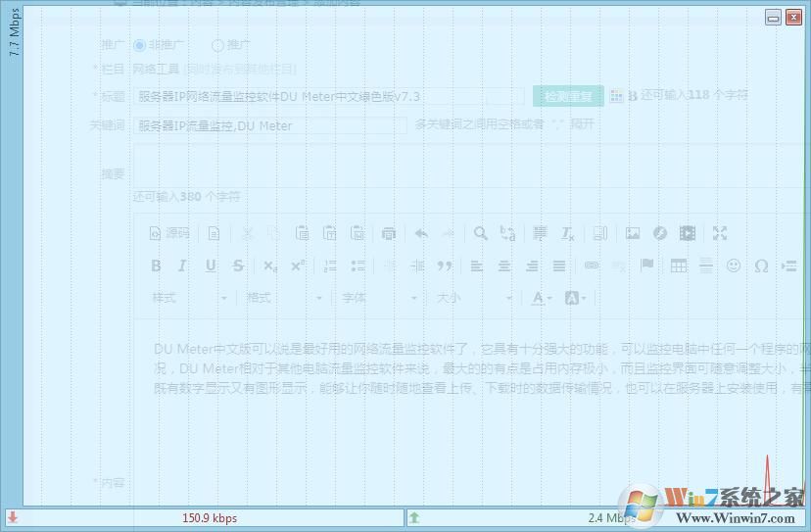
Task: Click the remove format Tx icon
Action: (x=567, y=233)
